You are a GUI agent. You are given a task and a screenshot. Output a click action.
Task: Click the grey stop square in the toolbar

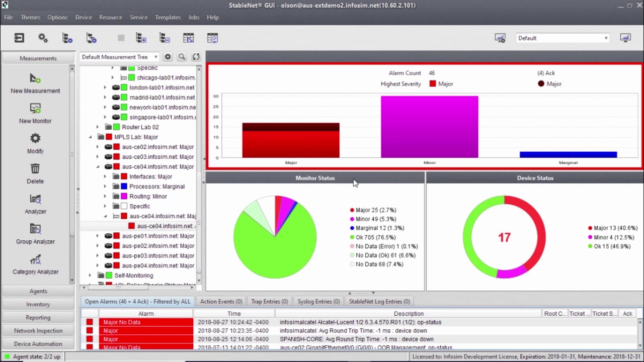121,38
